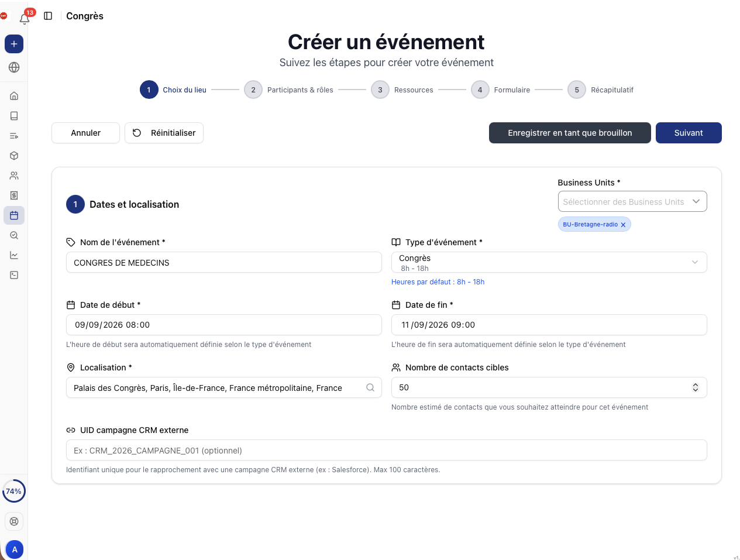Open the calendar events icon in sidebar
Image resolution: width=740 pixels, height=560 pixels.
coord(14,215)
